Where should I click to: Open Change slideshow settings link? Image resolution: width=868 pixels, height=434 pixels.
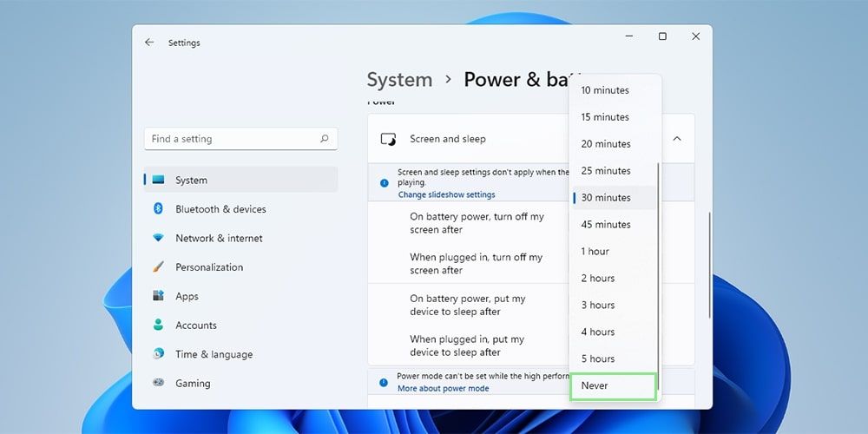point(446,194)
